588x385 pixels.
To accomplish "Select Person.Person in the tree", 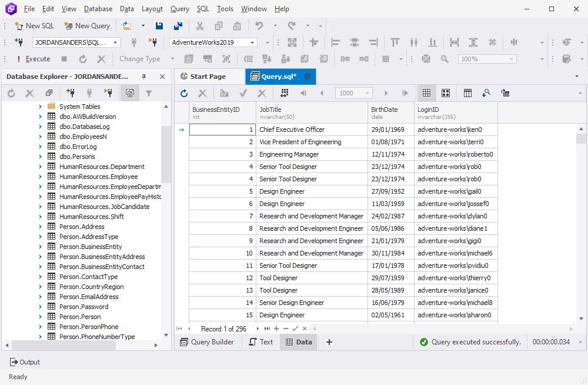I will [x=80, y=317].
